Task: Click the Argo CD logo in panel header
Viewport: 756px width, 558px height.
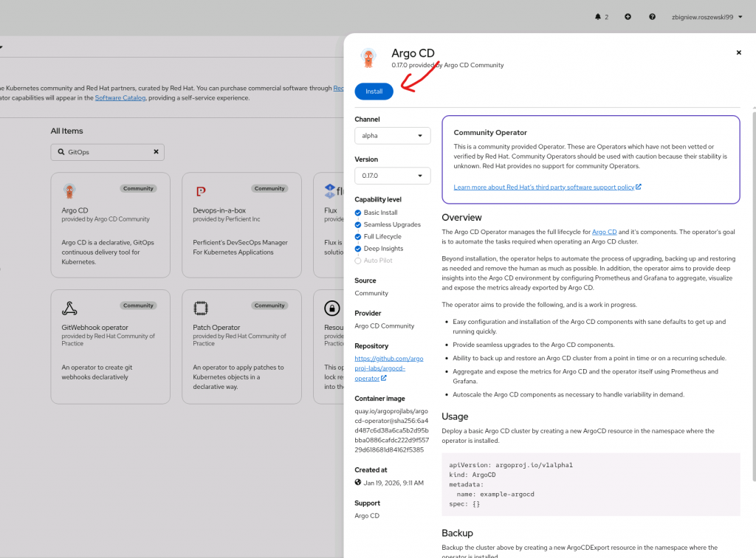Action: tap(368, 58)
